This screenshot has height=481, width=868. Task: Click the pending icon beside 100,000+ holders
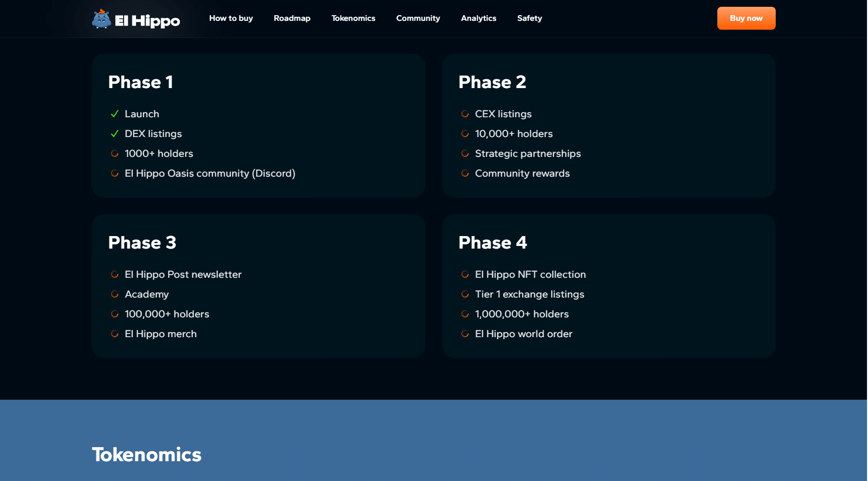[x=115, y=314]
